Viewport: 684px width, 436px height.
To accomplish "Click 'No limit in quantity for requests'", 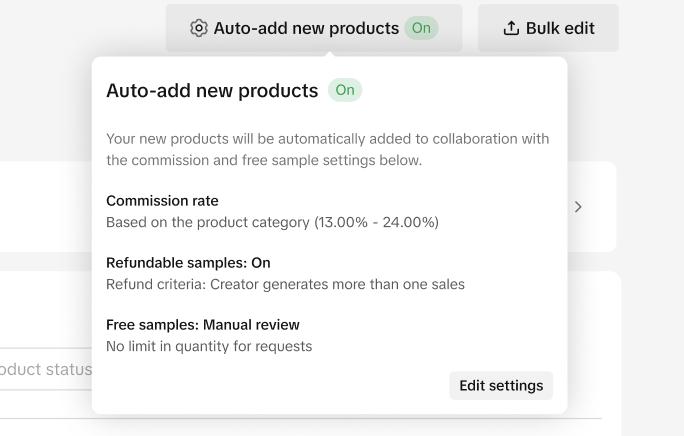I will tap(209, 346).
